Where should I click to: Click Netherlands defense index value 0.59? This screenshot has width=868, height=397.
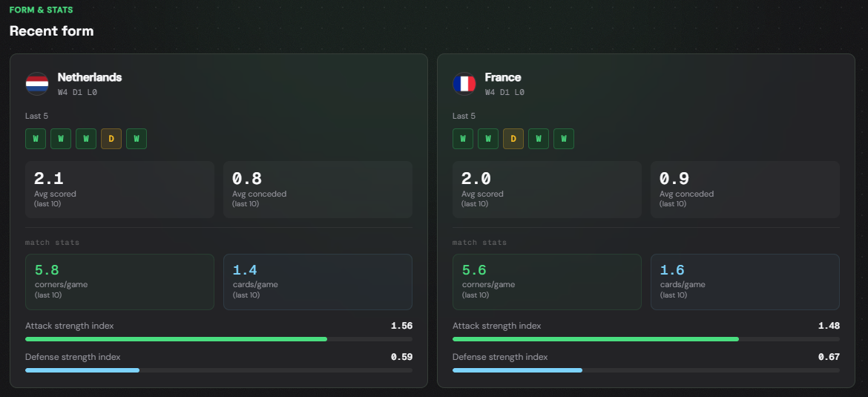[402, 357]
